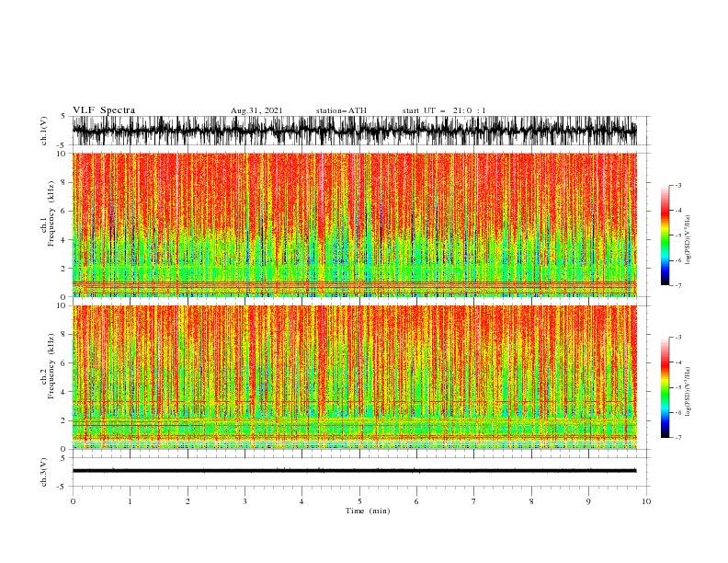Click the ch.3 flat voltage trace
728x563 pixels.
pos(354,471)
